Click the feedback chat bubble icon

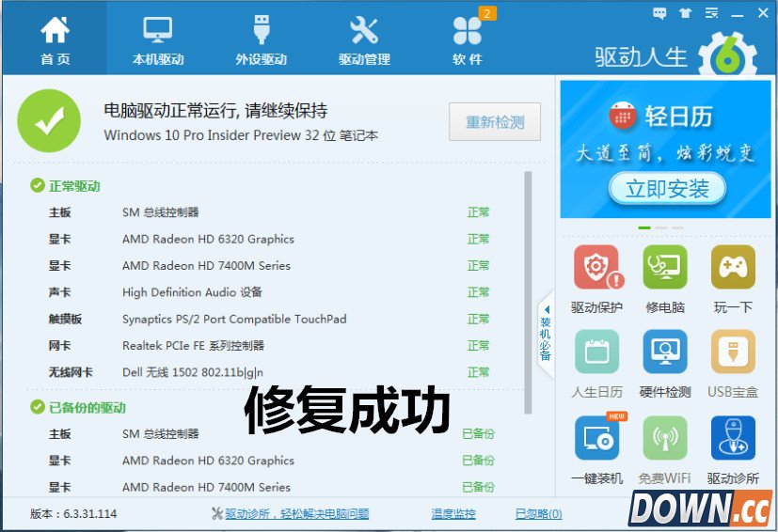pos(659,13)
